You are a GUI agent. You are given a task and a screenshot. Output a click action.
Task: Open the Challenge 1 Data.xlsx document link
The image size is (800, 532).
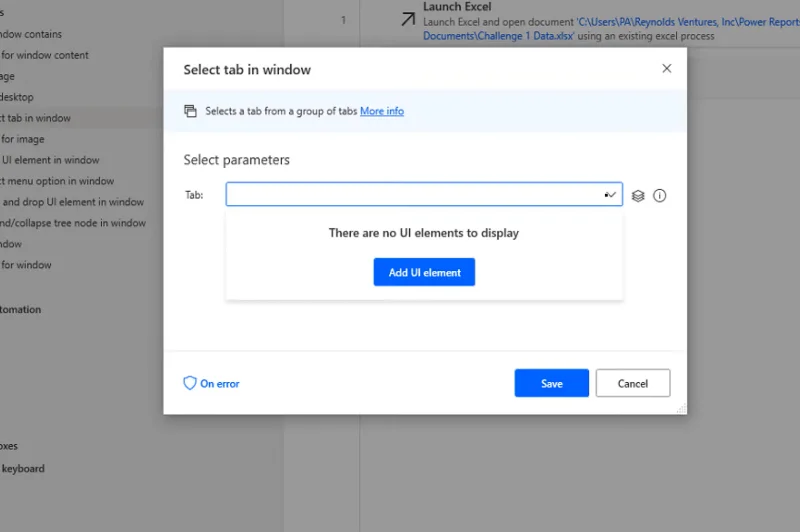498,36
